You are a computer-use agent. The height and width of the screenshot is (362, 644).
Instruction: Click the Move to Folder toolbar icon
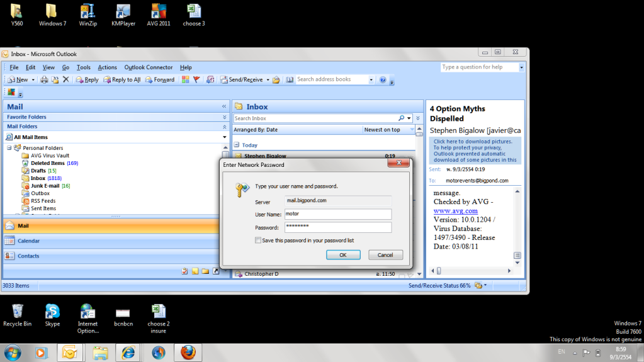(55, 80)
